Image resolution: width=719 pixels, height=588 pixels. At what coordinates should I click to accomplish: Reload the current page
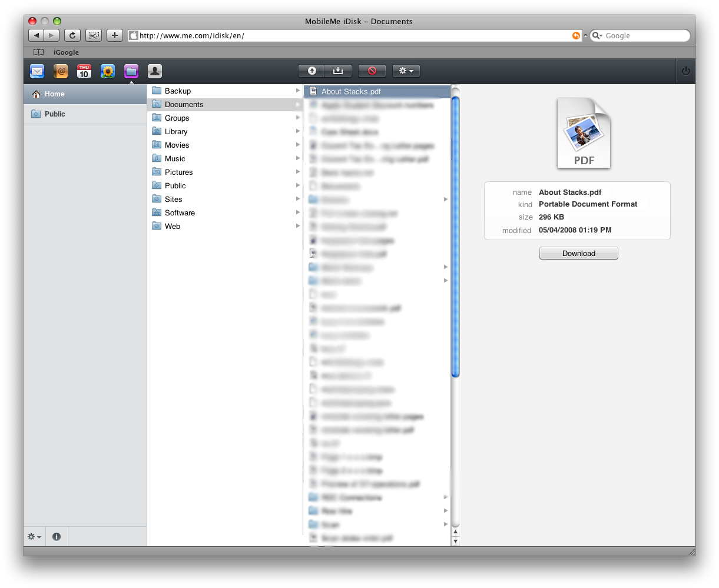point(72,35)
